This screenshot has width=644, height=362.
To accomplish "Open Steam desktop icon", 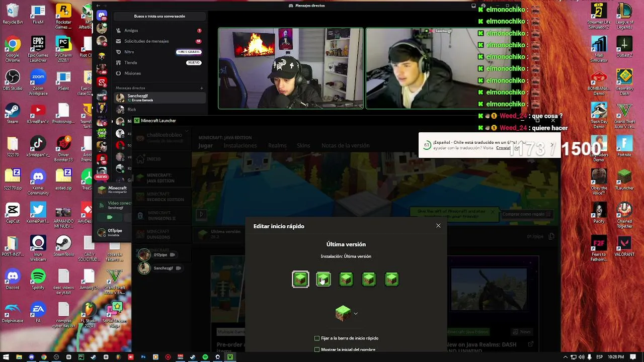I will point(13,114).
